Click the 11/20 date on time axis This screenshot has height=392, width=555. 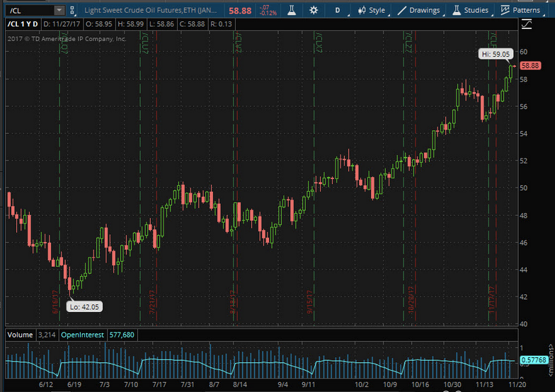point(517,384)
